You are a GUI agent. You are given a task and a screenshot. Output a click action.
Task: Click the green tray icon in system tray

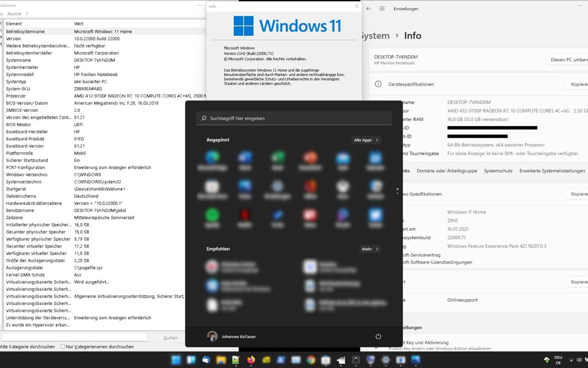tap(547, 360)
